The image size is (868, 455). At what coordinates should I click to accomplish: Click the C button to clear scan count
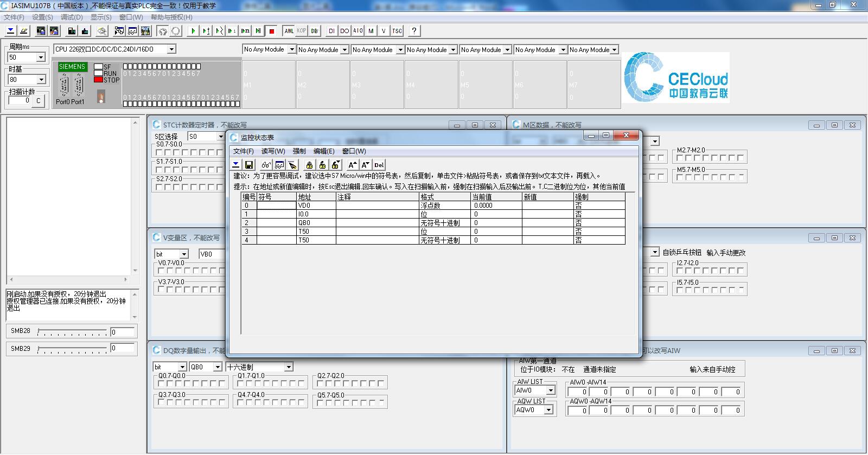39,101
